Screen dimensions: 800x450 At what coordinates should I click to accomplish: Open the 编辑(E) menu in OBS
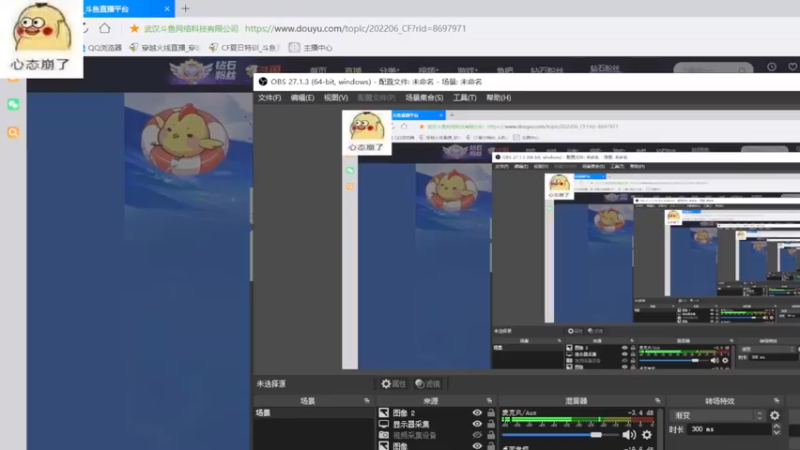tap(303, 97)
